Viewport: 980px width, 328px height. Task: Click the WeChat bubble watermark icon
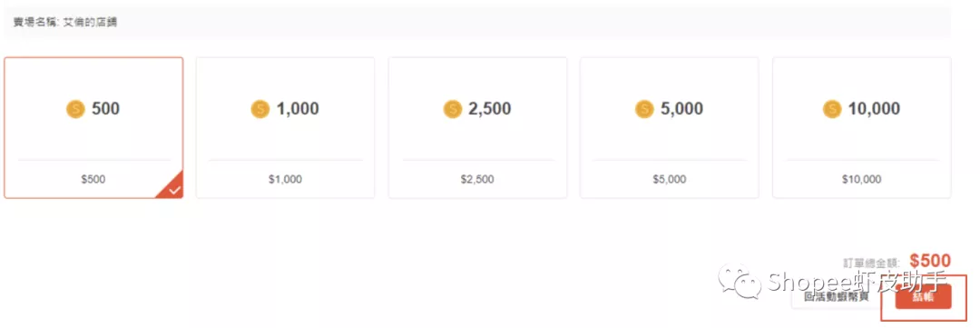coord(740,281)
